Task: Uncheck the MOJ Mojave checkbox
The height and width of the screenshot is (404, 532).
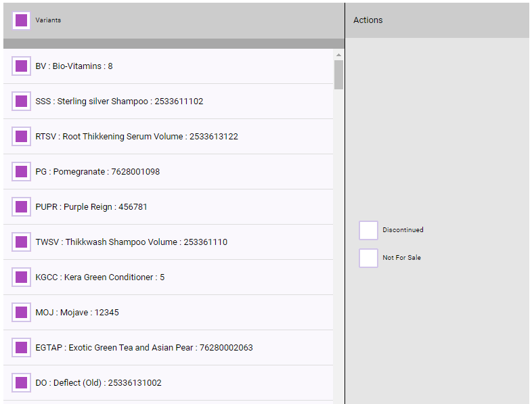Action: [21, 313]
